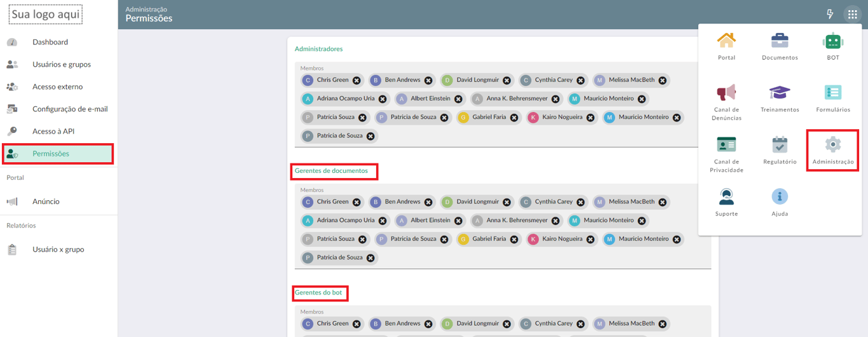868x337 pixels.
Task: Remove Anna K. Behrensmeyer from Administradores
Action: [x=555, y=99]
